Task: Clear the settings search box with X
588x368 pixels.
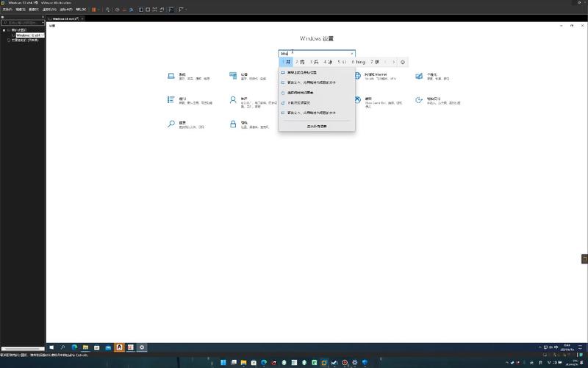Action: click(x=352, y=53)
